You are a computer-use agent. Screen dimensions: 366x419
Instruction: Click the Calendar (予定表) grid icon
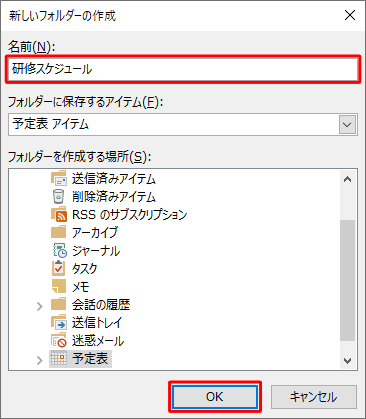(59, 358)
